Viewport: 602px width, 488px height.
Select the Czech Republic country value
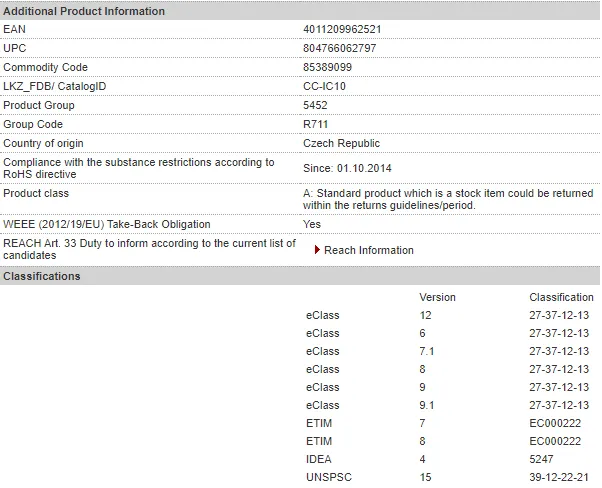point(341,143)
